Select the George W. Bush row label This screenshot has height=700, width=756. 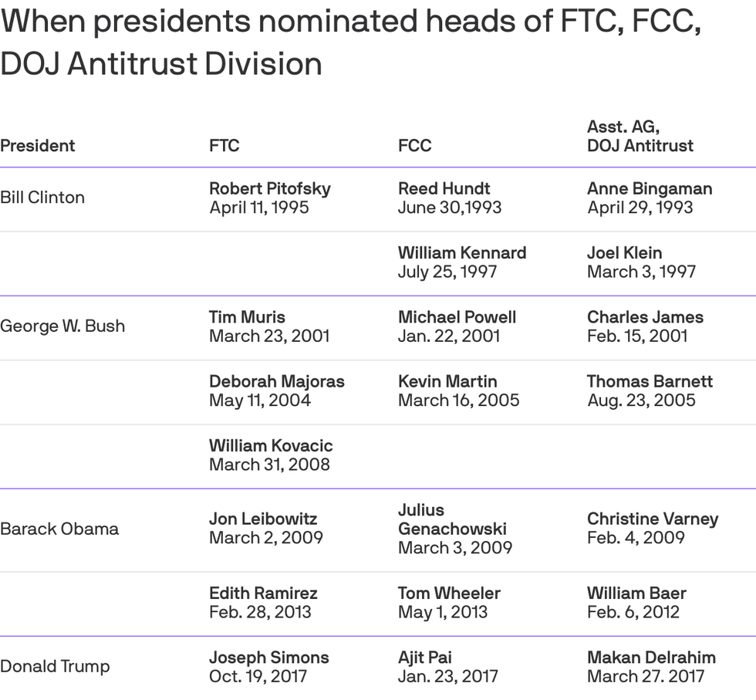coord(62,326)
